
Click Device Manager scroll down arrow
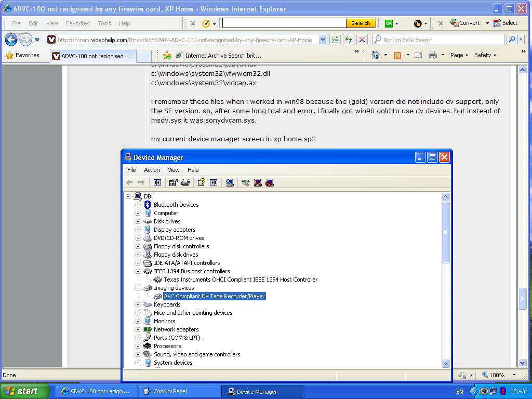point(445,363)
